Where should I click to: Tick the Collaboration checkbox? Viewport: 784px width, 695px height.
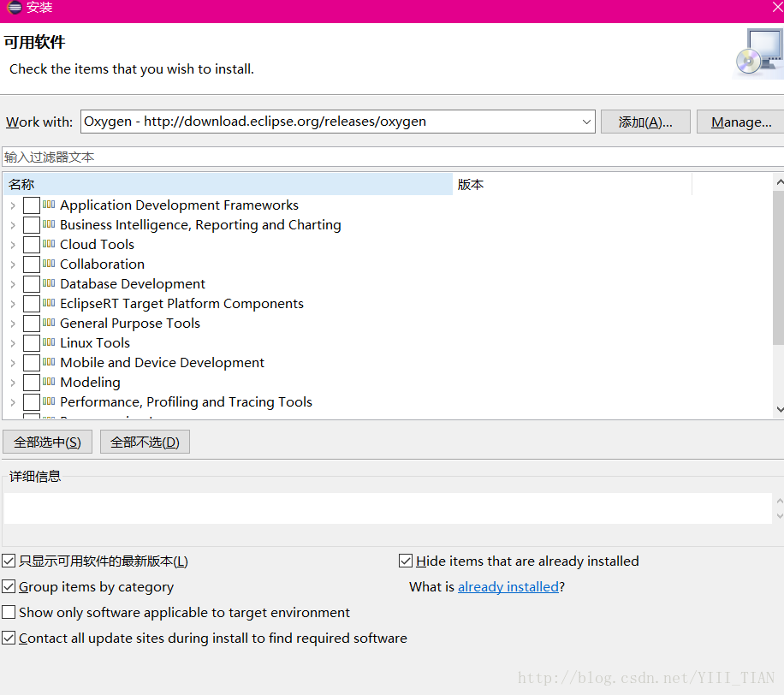point(32,264)
